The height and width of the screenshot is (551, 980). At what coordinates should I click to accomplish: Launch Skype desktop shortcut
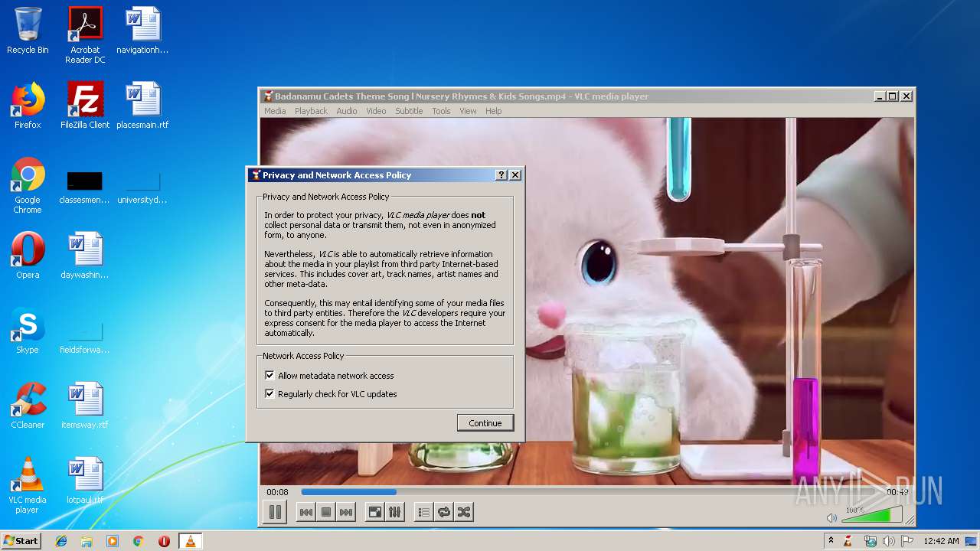coord(28,331)
